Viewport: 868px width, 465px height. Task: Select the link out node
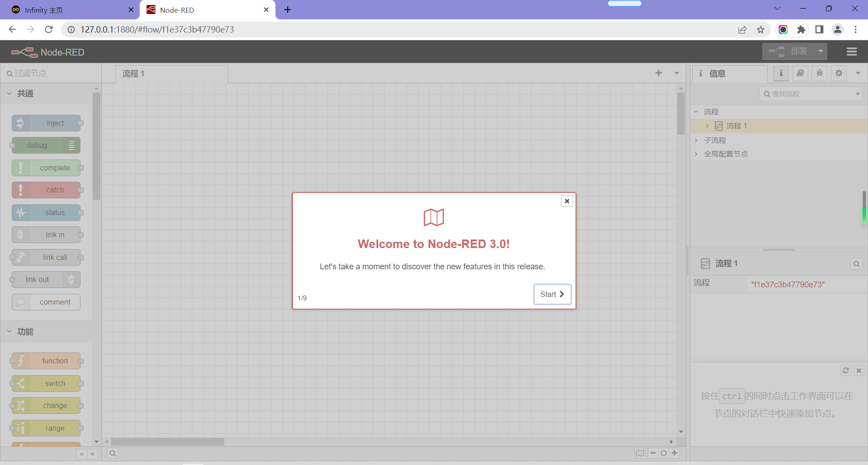(46, 280)
